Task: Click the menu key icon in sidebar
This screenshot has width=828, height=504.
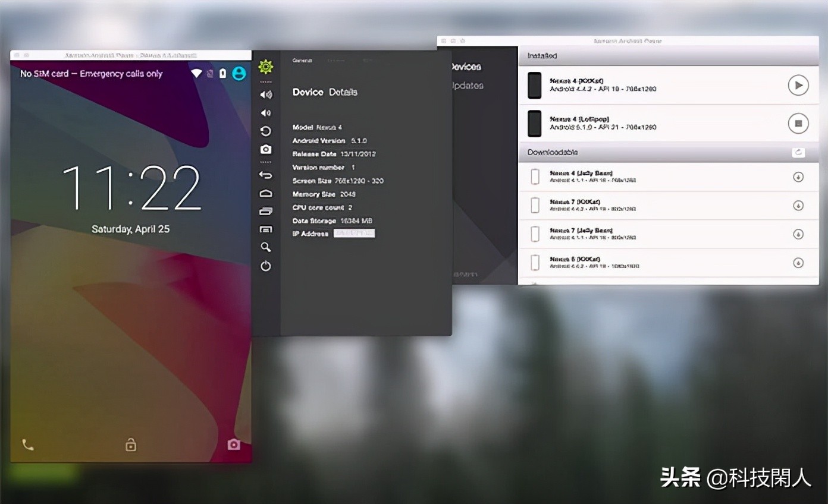Action: point(266,229)
